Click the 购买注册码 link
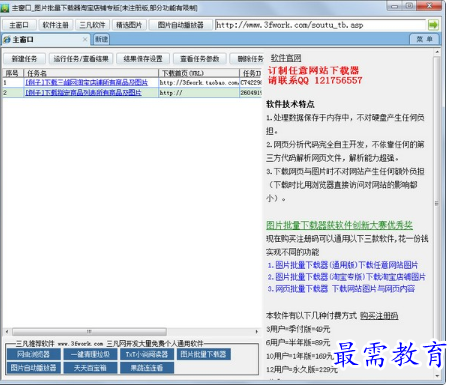The height and width of the screenshot is (386, 455). pos(379,316)
